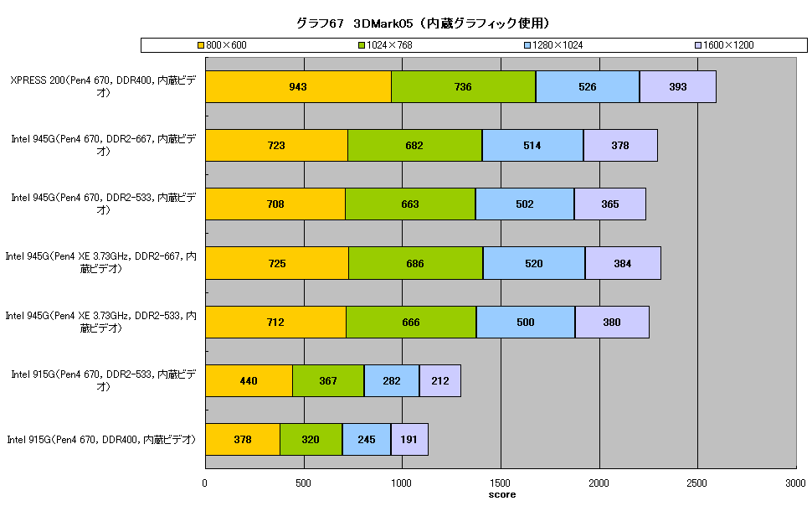Select the yellow bar segment valued 725
812x506 pixels.
277,263
